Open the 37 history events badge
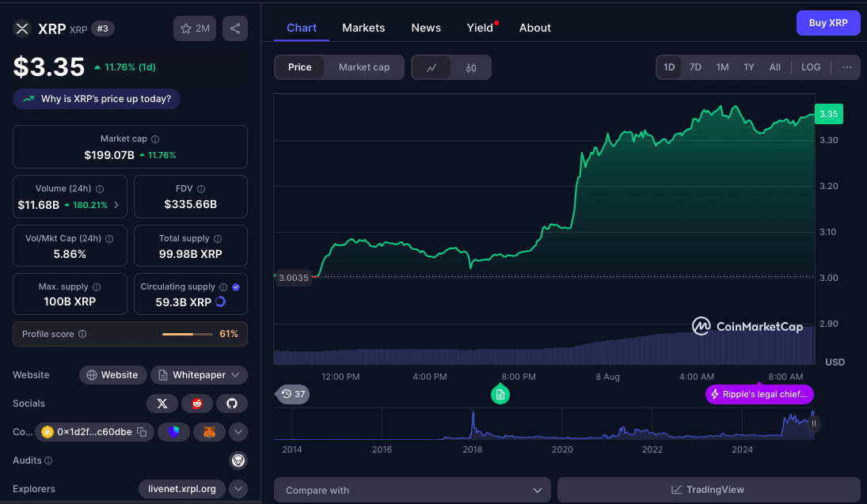867x504 pixels. (x=293, y=394)
